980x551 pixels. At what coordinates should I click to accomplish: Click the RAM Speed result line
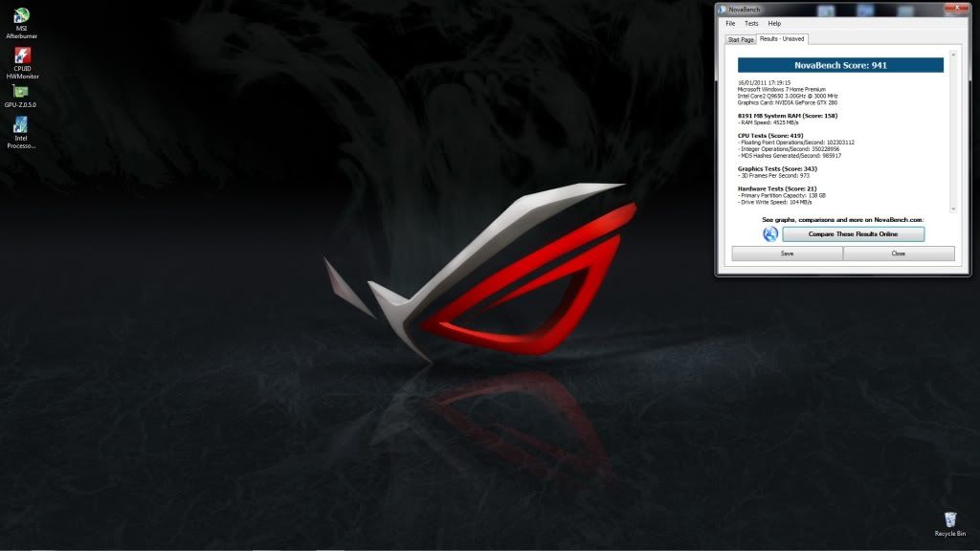[x=768, y=122]
